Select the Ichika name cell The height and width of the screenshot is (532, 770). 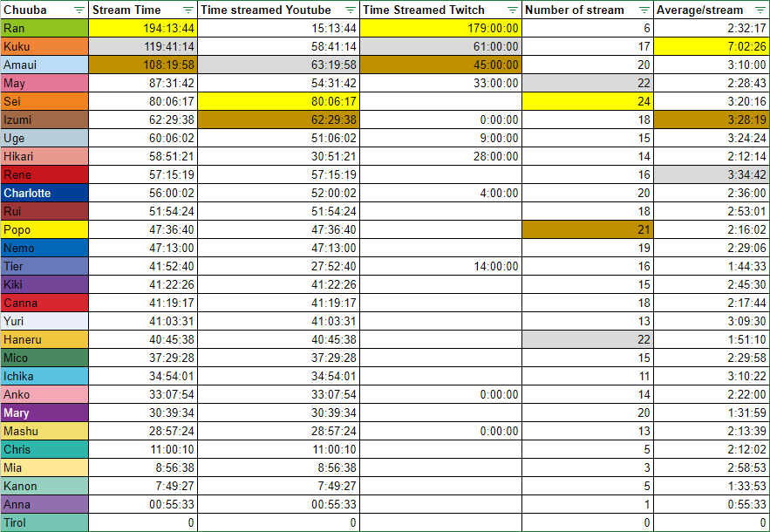pos(44,376)
